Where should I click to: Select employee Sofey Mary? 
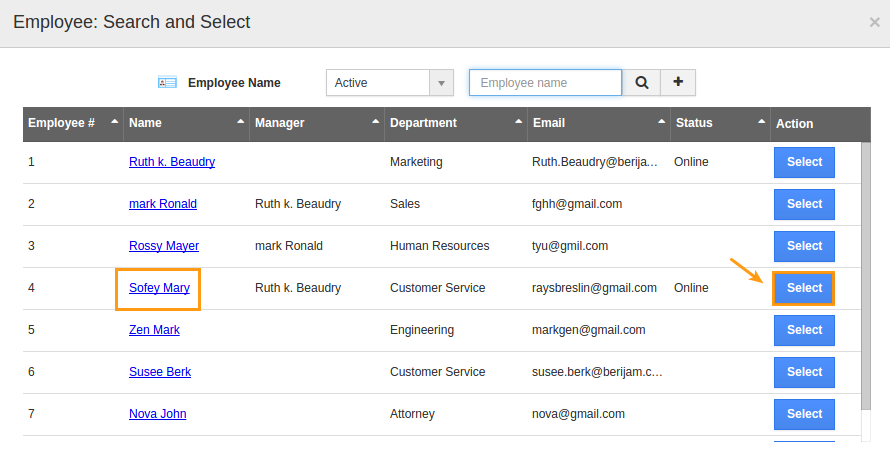coord(804,288)
